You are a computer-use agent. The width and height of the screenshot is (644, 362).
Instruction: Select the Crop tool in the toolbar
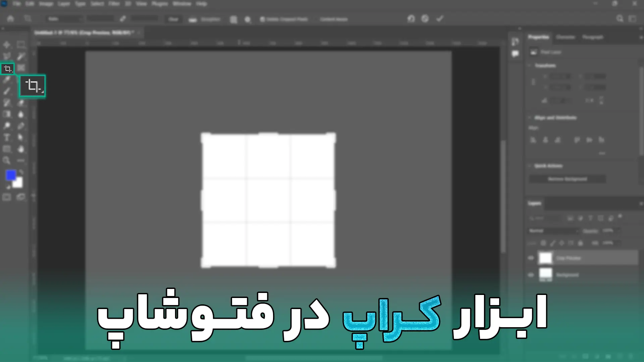point(7,69)
